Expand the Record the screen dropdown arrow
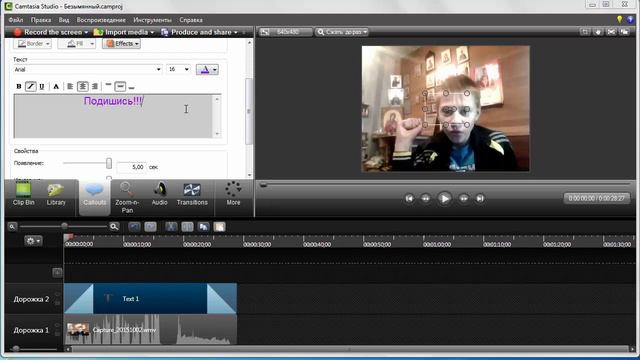The height and width of the screenshot is (360, 640). click(86, 32)
